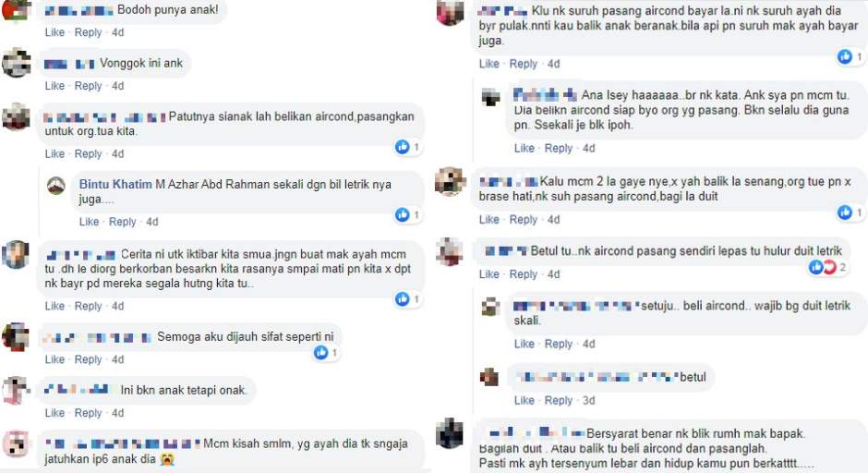Click 4d timestamp under 'Semoga aku dijauh' comment
This screenshot has width=868, height=473.
[x=117, y=359]
